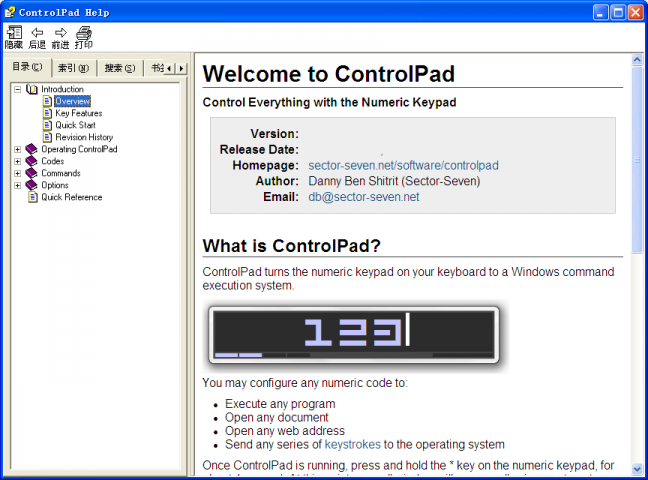Click the Print (打印) toolbar icon
The width and height of the screenshot is (648, 480).
point(84,33)
